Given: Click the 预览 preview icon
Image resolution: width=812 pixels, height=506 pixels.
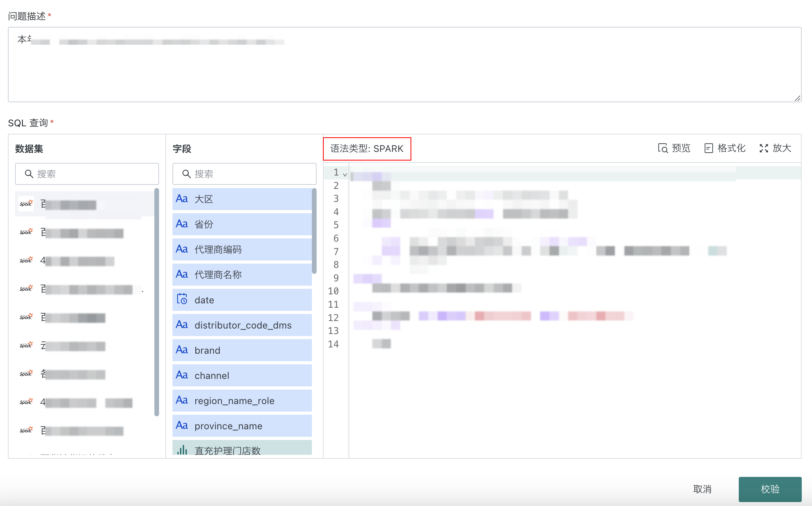Looking at the screenshot, I should (x=663, y=148).
